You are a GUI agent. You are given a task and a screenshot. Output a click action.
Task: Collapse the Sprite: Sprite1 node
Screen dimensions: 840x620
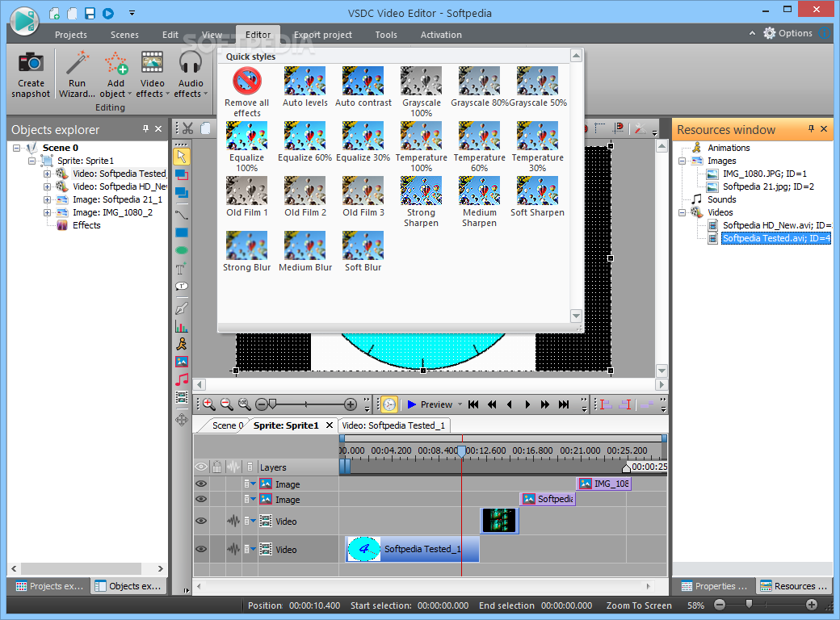[x=31, y=161]
